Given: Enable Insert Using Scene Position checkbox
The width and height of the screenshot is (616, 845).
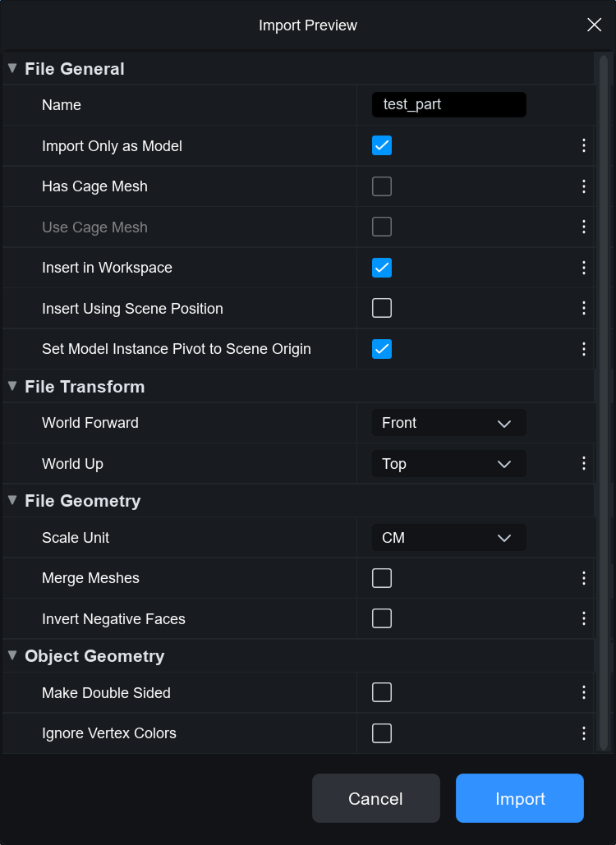Looking at the screenshot, I should [382, 309].
